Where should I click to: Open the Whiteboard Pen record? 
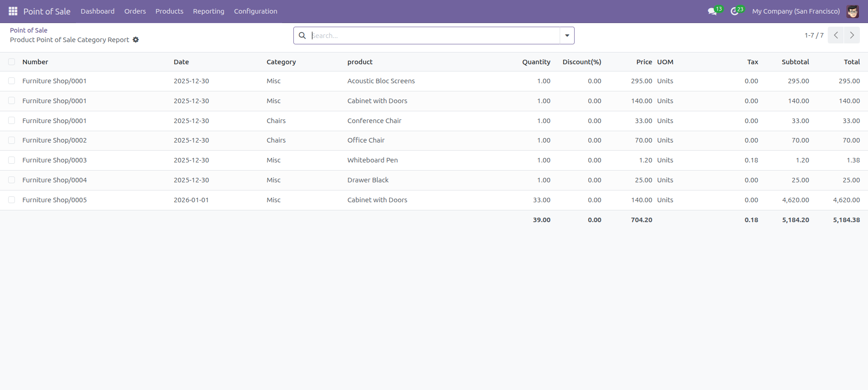pyautogui.click(x=373, y=160)
